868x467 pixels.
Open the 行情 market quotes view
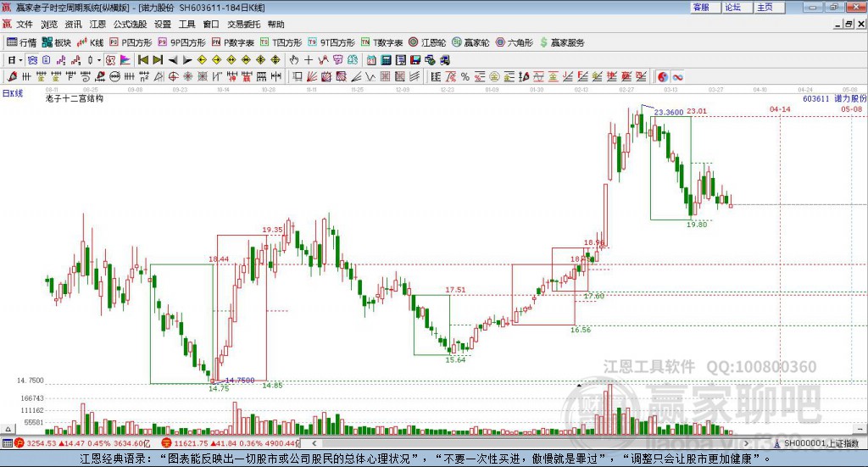click(21, 42)
